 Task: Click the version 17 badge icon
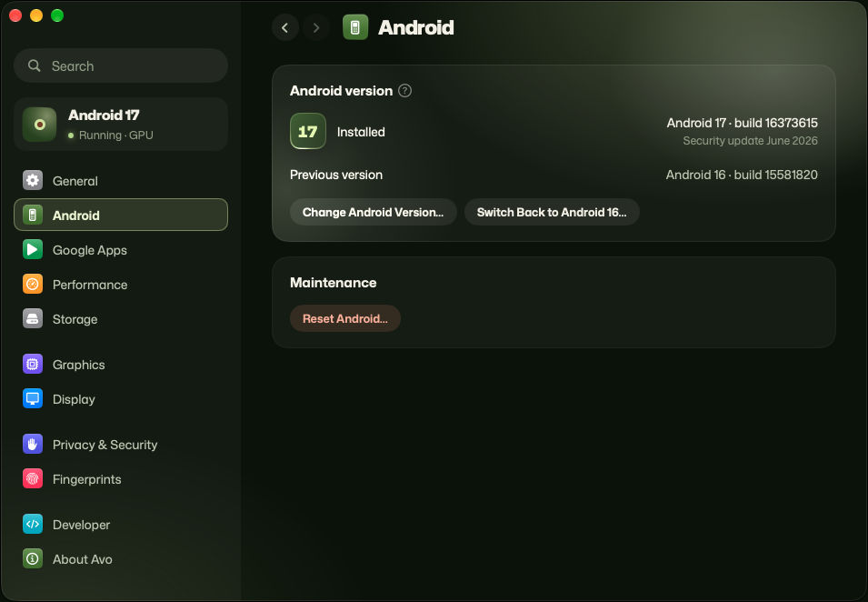(308, 131)
